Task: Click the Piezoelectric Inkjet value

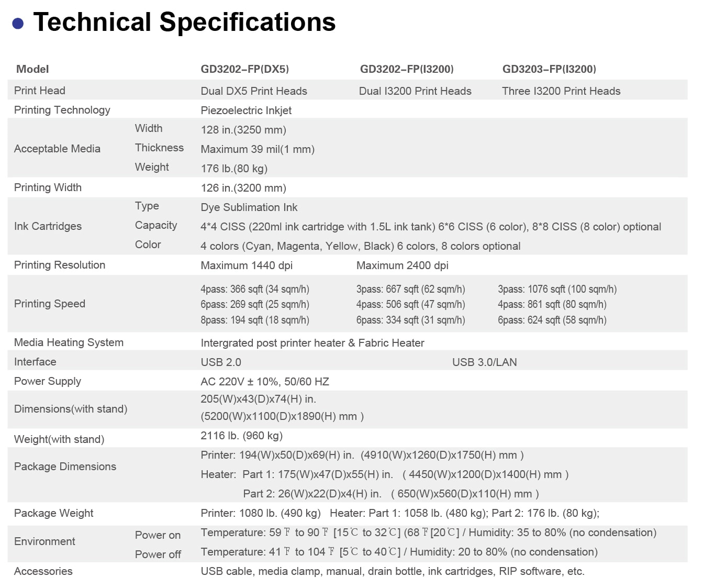Action: pyautogui.click(x=246, y=110)
